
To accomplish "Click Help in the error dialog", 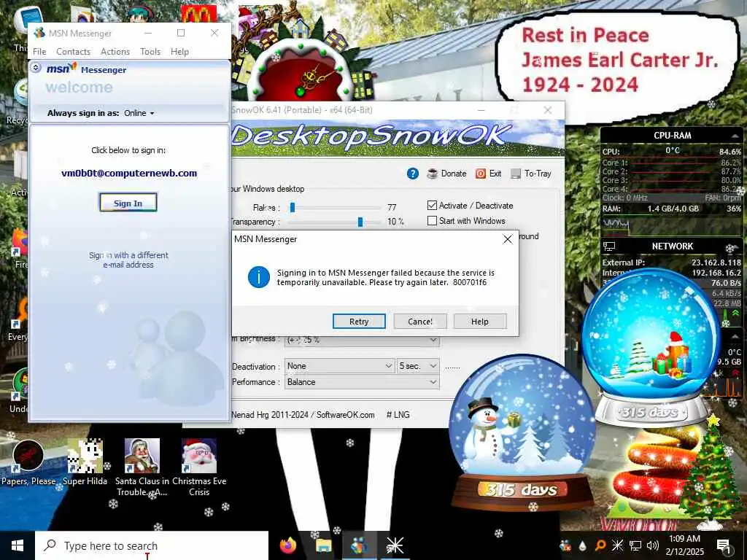I will tap(480, 322).
